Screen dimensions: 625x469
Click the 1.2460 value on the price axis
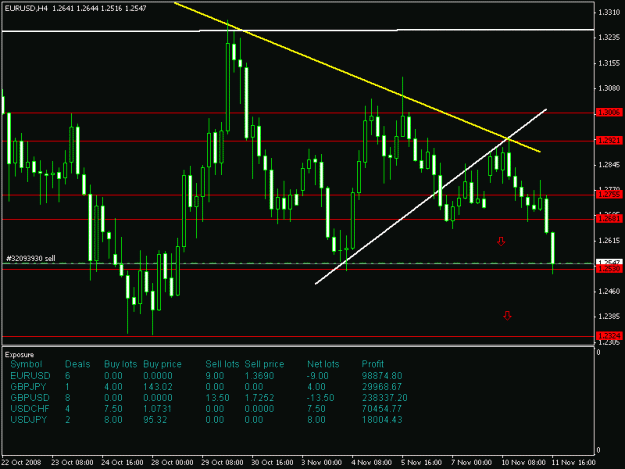pyautogui.click(x=609, y=291)
